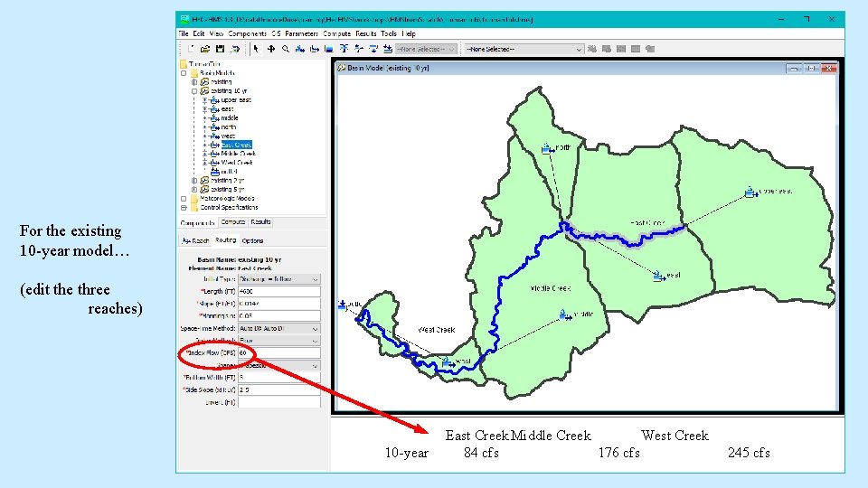The image size is (868, 488).
Task: Open the Index Method dropdown
Action: [x=279, y=341]
